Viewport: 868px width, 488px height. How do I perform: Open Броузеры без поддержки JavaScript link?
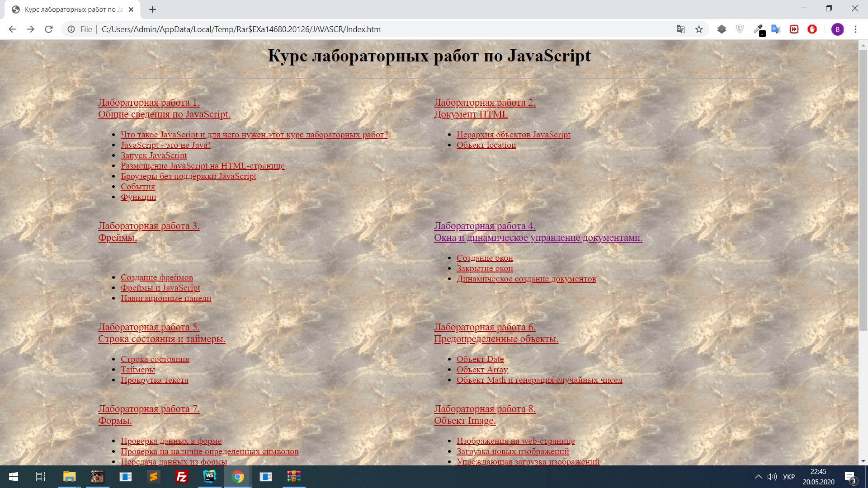tap(189, 176)
